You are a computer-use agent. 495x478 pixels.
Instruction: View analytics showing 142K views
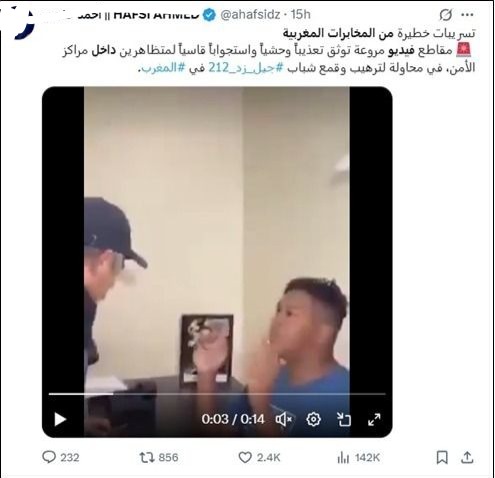click(358, 457)
